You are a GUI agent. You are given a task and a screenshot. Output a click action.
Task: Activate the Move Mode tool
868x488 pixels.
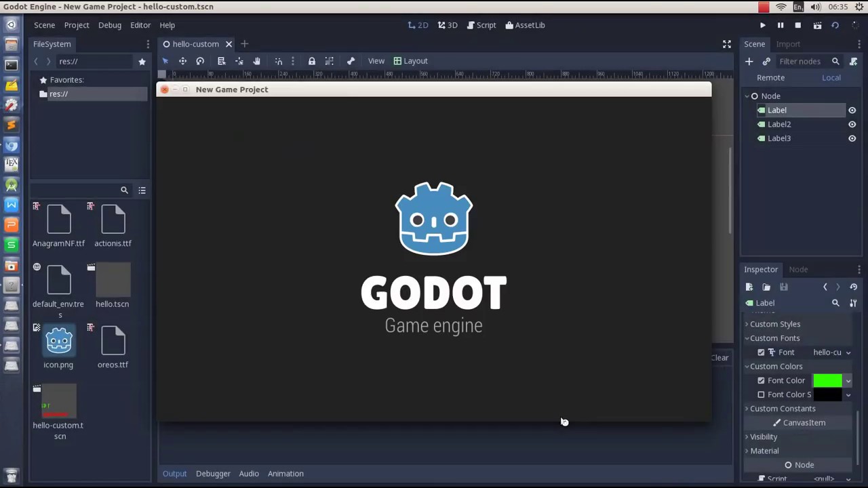click(182, 61)
